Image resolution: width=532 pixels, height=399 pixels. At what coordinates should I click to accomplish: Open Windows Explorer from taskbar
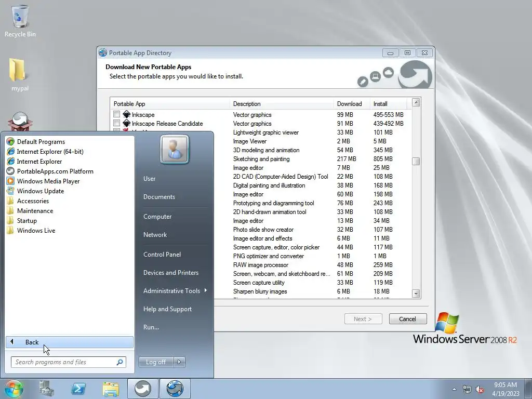coord(111,389)
